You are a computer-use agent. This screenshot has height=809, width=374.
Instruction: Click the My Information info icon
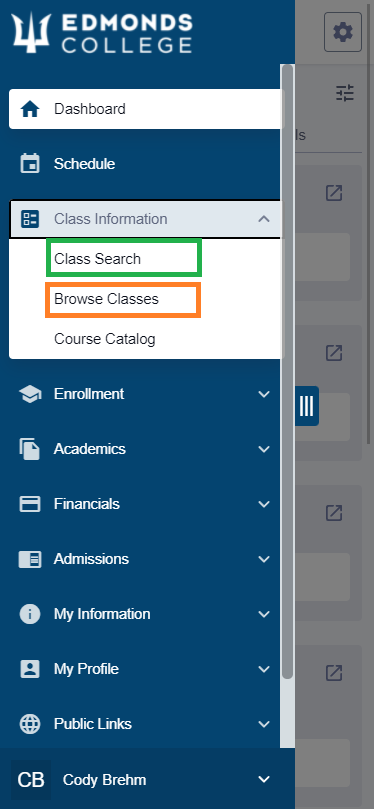[30, 614]
